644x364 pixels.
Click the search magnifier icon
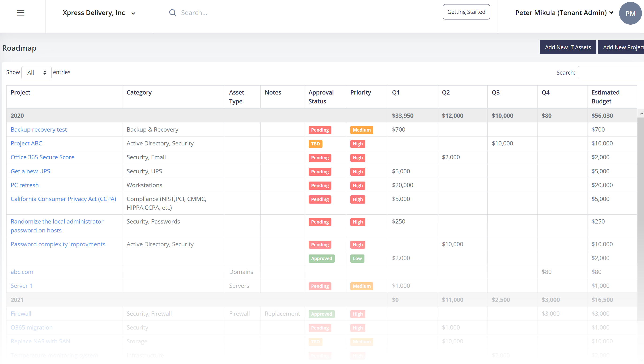(x=173, y=13)
